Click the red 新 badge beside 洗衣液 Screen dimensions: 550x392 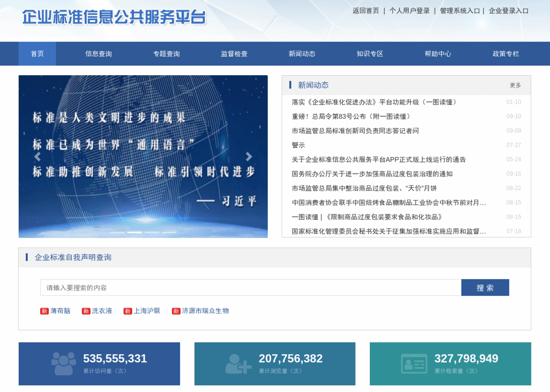coord(86,311)
